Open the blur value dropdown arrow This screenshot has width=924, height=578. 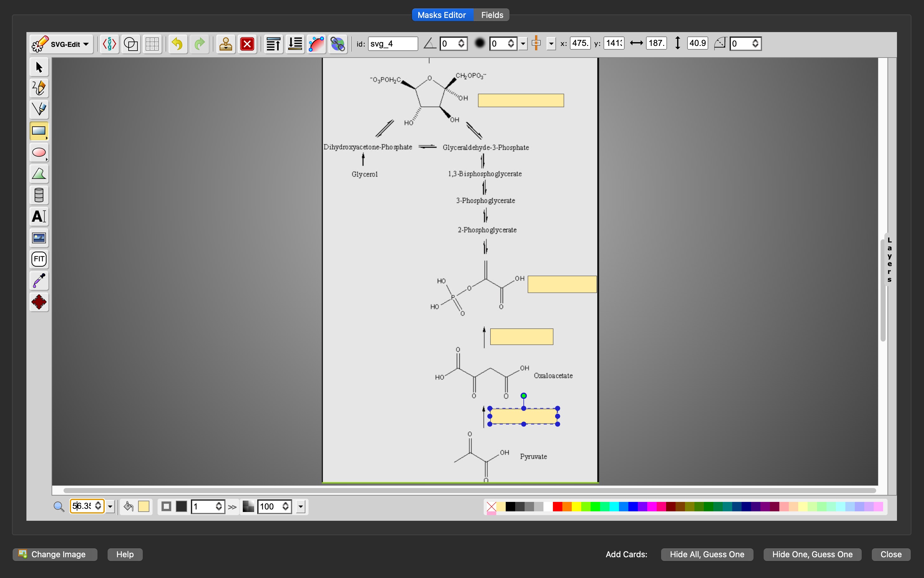coord(523,44)
